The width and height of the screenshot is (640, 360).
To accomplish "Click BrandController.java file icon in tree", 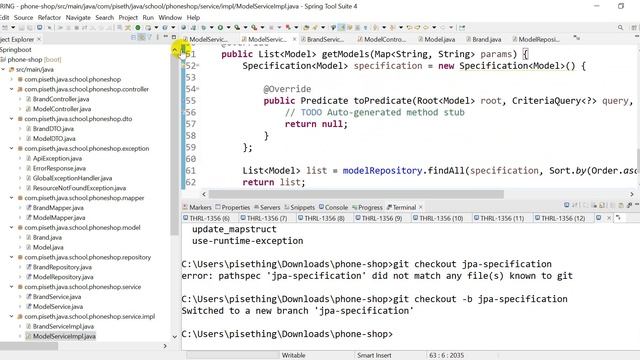I will pyautogui.click(x=29, y=99).
